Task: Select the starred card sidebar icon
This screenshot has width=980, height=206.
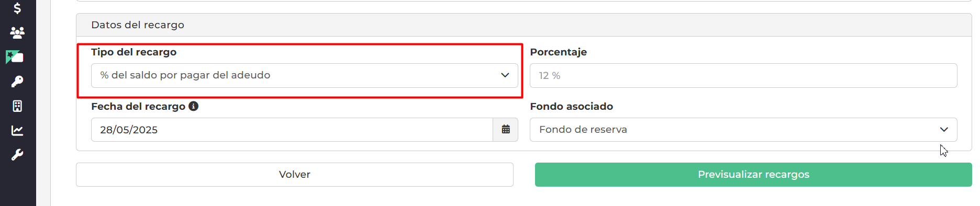Action: point(15,57)
